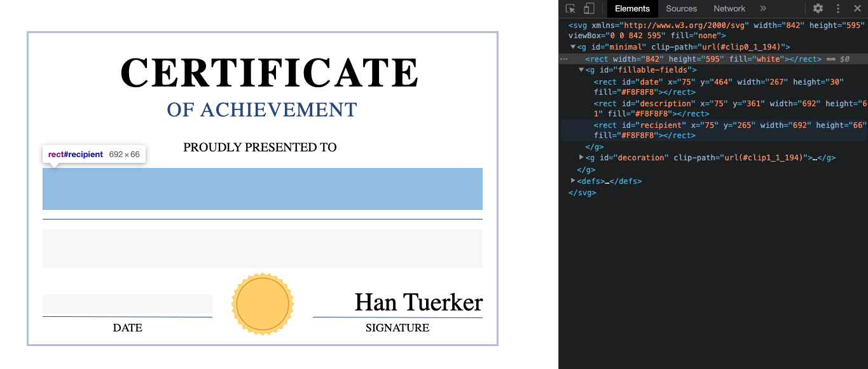Click the gold seal on the certificate

click(263, 304)
